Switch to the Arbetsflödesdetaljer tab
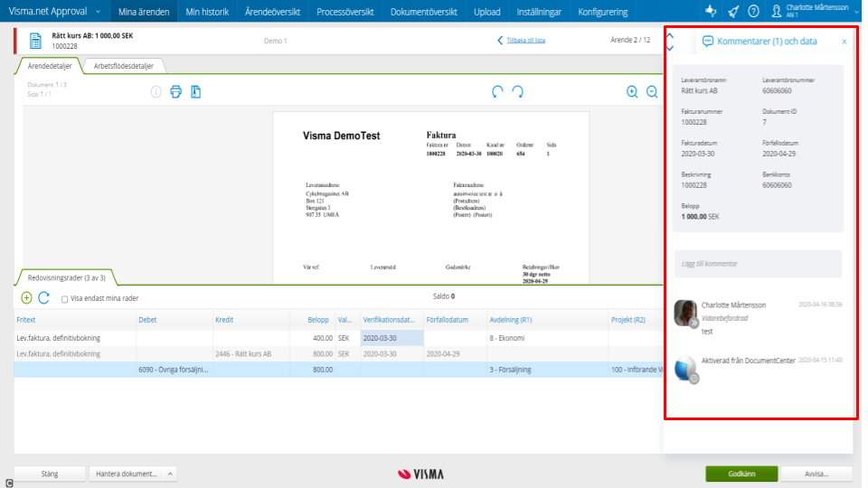Screen dimensions: 868x488 124,66
